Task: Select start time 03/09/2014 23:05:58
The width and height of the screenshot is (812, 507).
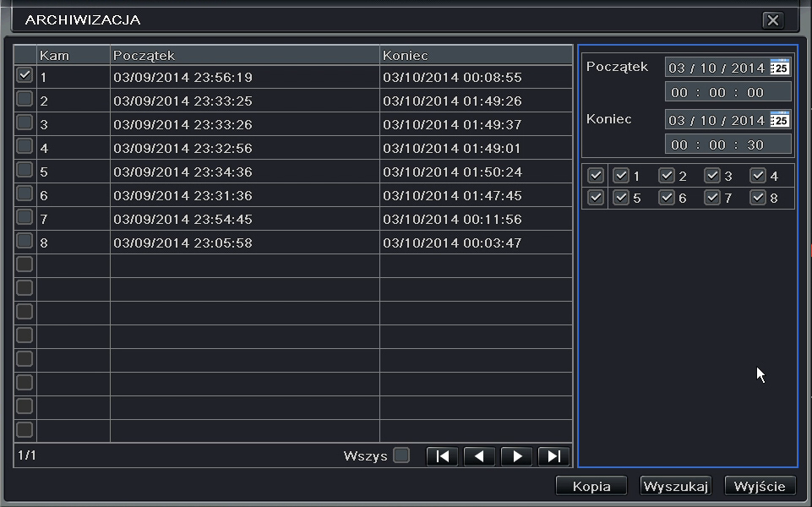Action: (183, 243)
